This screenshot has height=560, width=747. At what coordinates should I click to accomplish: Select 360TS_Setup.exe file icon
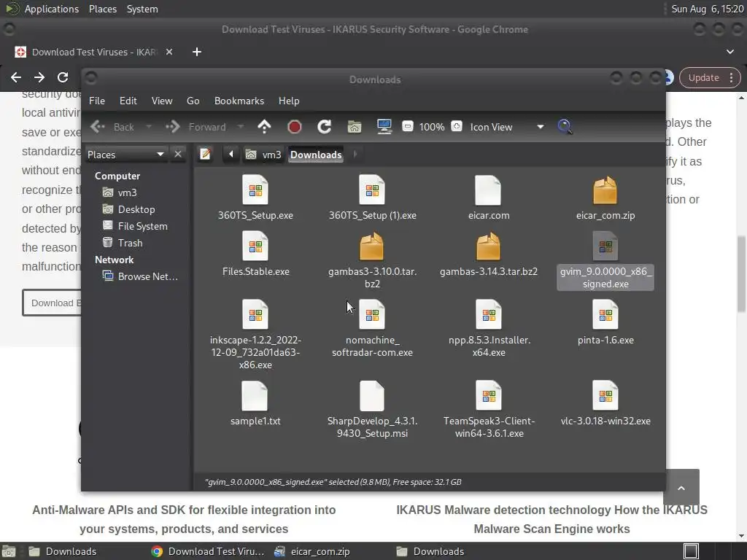click(255, 190)
